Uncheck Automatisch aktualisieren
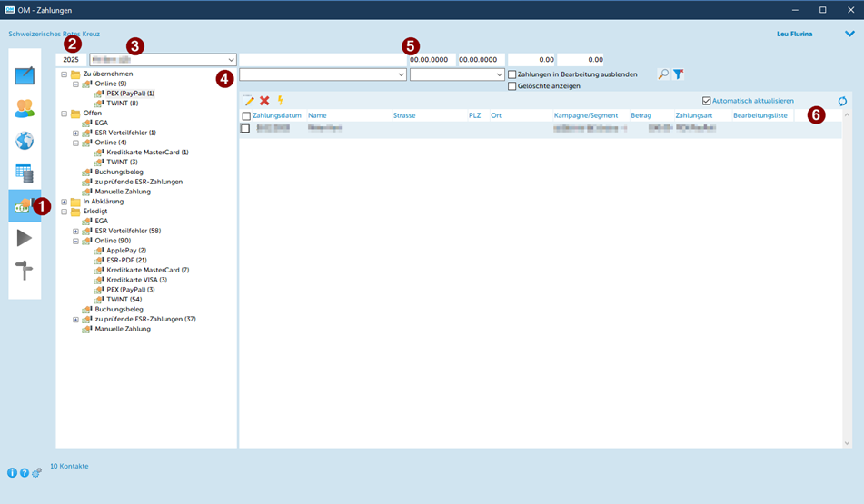This screenshot has height=504, width=864. tap(707, 101)
